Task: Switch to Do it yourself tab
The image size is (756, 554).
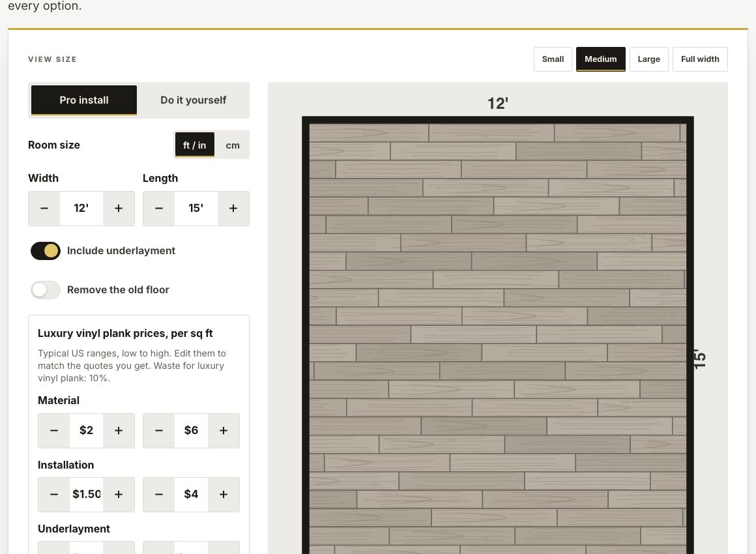Action: point(194,100)
